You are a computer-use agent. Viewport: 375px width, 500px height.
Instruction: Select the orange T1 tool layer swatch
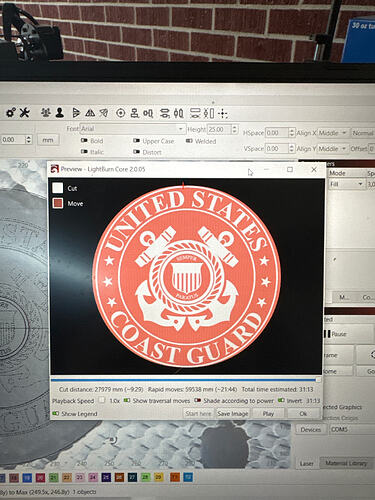[175, 477]
